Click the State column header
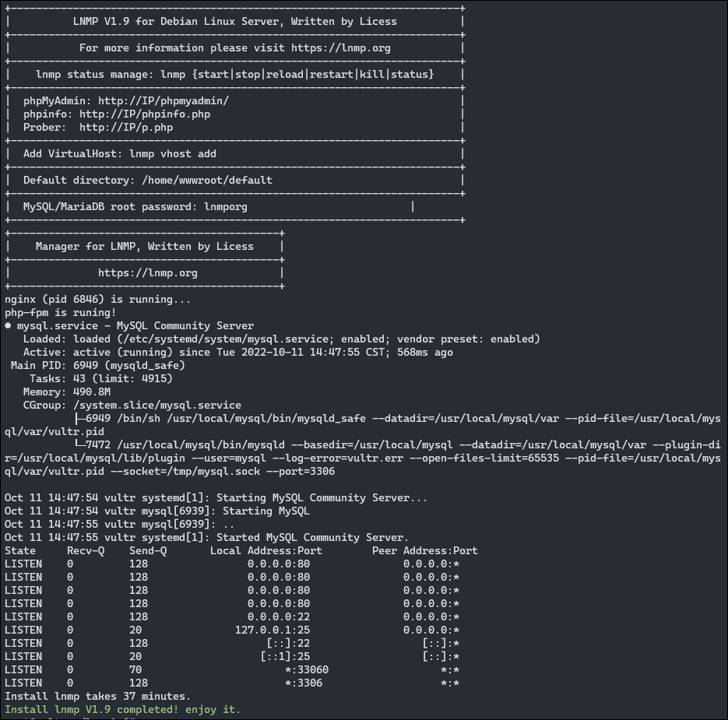Image resolution: width=728 pixels, height=720 pixels. pos(20,551)
